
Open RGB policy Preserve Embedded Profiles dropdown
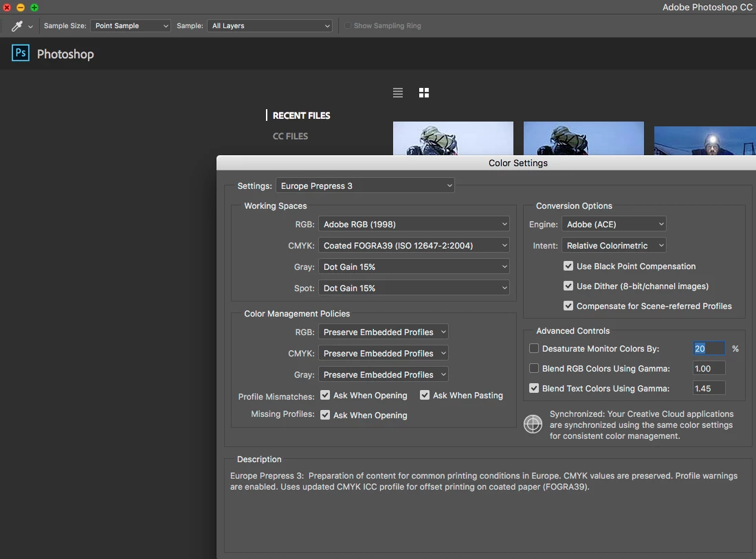(383, 332)
